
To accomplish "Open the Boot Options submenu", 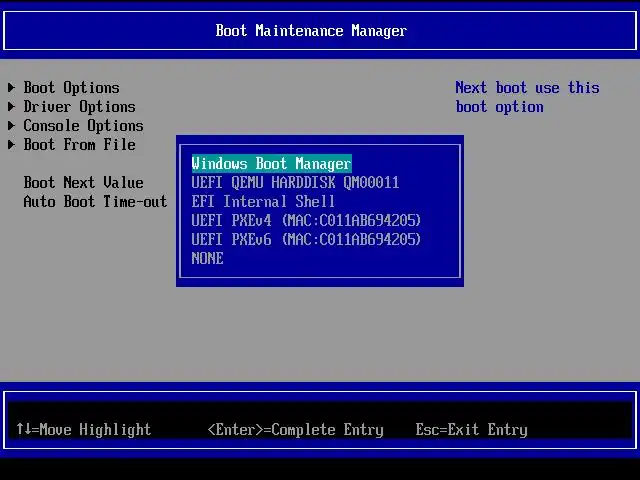I will click(x=71, y=88).
